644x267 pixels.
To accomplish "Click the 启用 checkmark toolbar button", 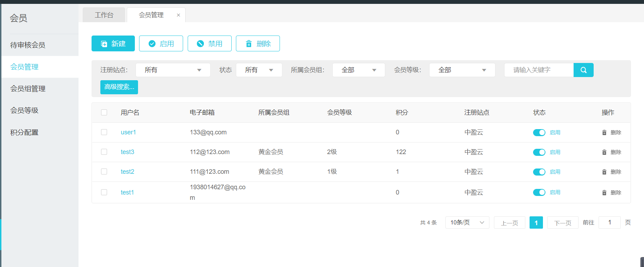I will [x=161, y=44].
